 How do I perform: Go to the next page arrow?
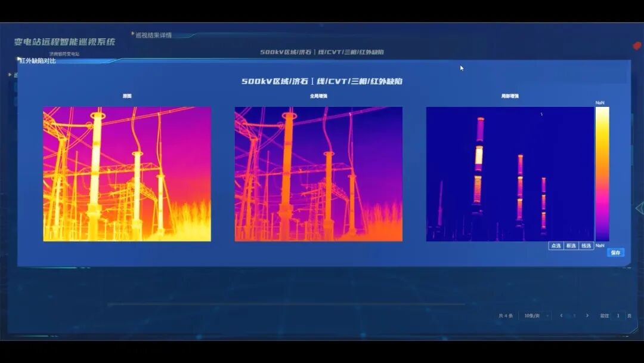587,315
